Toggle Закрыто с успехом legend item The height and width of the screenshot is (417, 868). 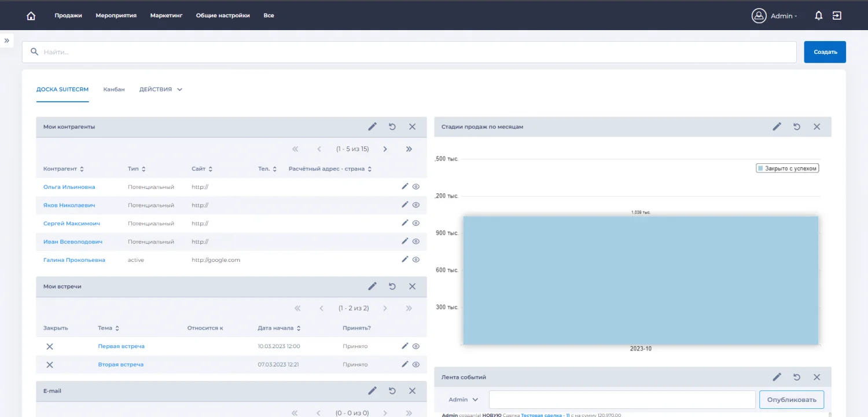(x=787, y=168)
